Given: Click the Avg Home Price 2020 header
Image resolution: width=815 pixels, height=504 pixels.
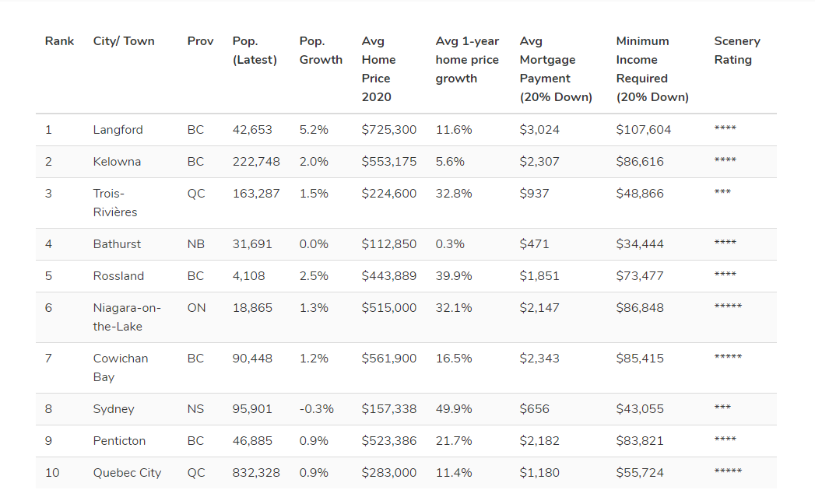Looking at the screenshot, I should [379, 69].
